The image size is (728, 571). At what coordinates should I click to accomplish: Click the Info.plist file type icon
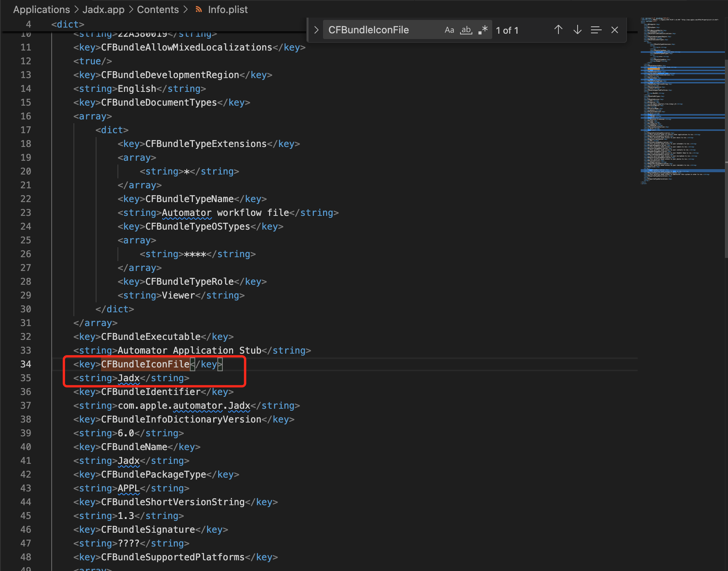point(199,10)
